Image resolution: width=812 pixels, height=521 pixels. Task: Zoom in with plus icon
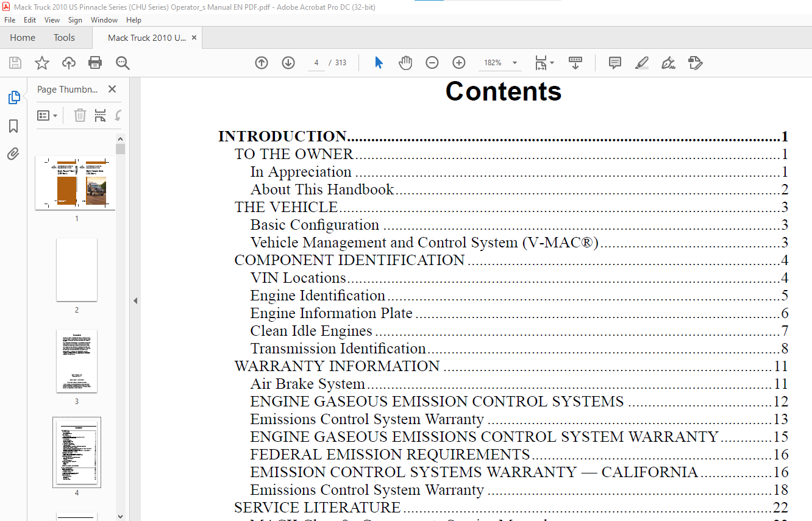point(459,63)
